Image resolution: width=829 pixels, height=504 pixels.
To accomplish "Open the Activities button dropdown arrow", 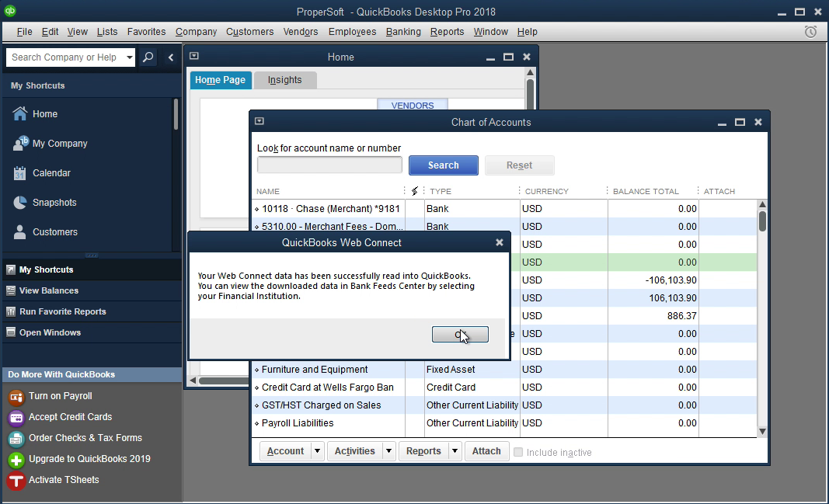I will (388, 451).
